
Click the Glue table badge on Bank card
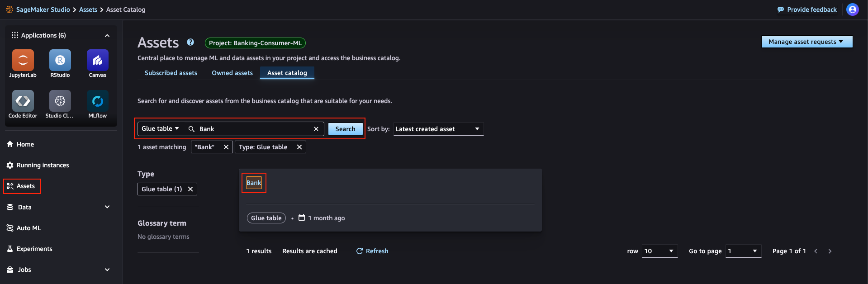coord(266,218)
